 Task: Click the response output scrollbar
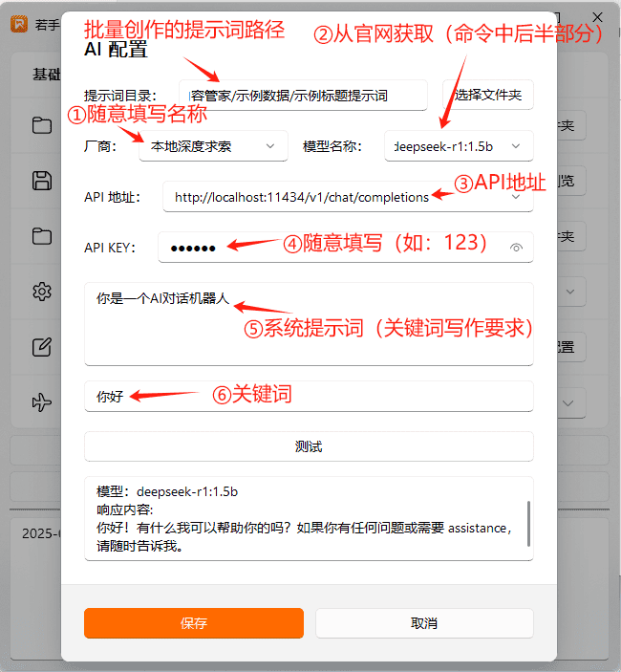tap(528, 519)
